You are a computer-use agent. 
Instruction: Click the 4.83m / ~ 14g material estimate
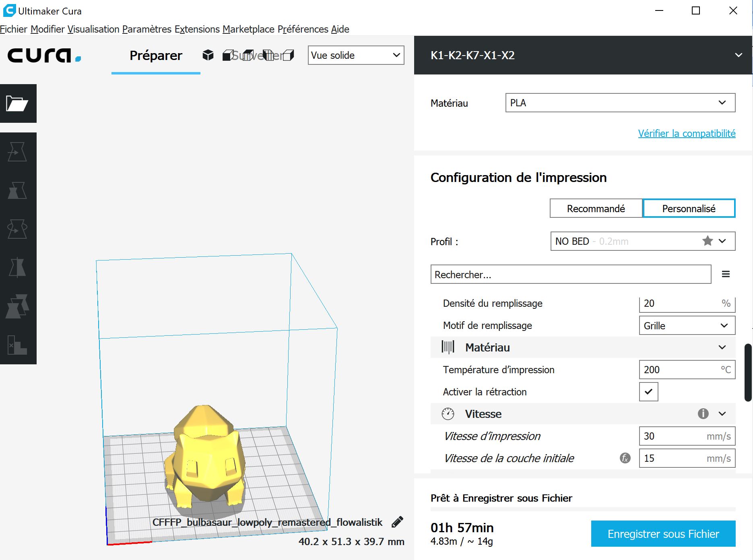coord(462,541)
